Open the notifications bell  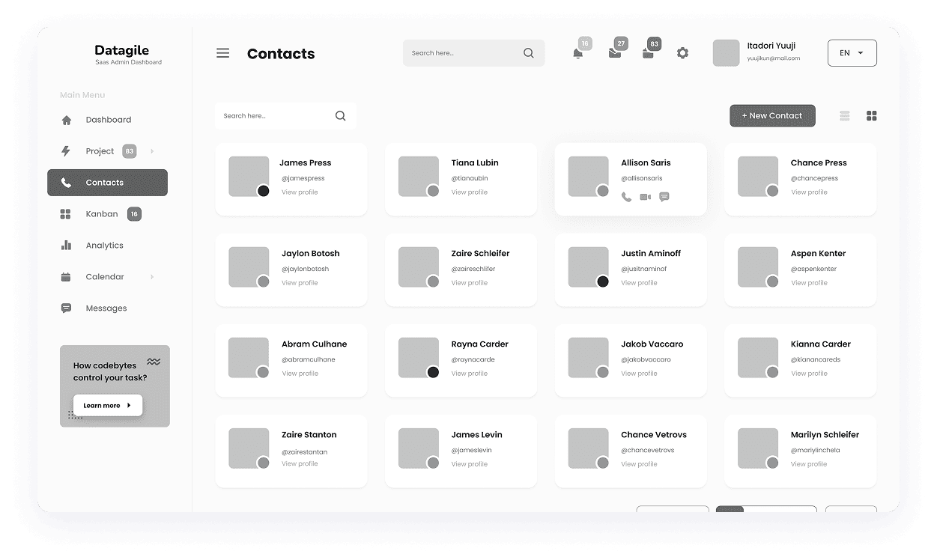[x=577, y=53]
